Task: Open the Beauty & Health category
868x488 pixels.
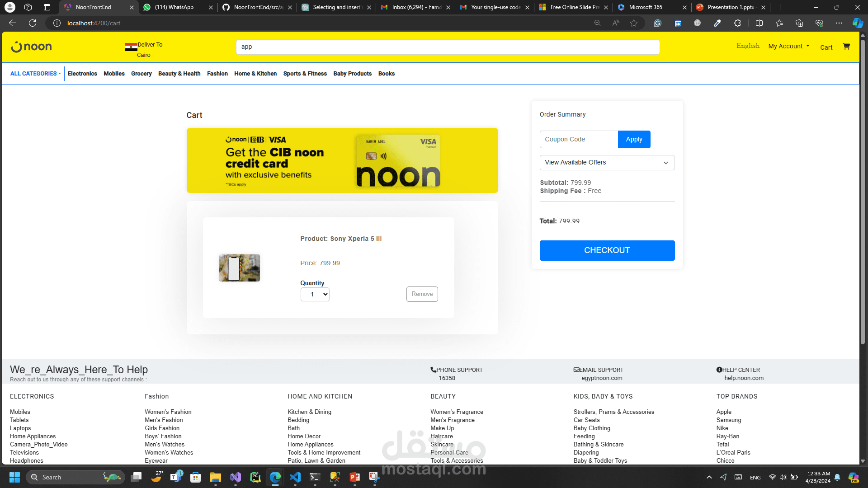Action: pyautogui.click(x=179, y=74)
